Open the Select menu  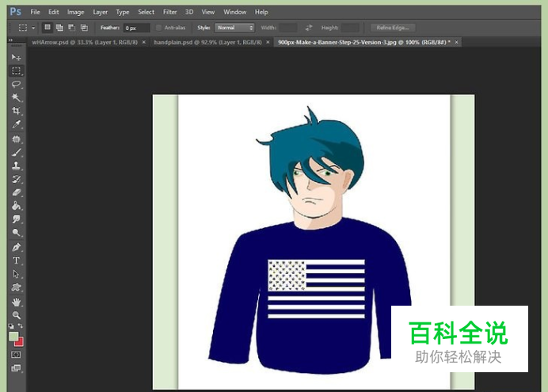(x=146, y=12)
